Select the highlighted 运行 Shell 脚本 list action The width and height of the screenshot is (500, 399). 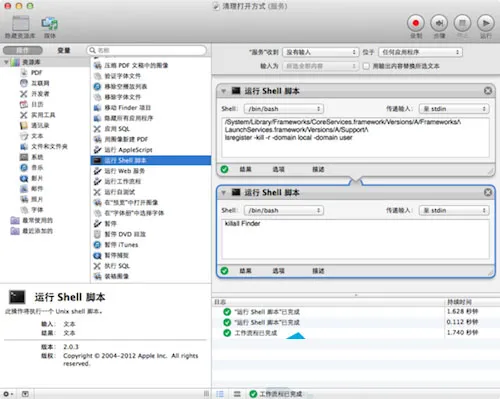click(x=151, y=160)
